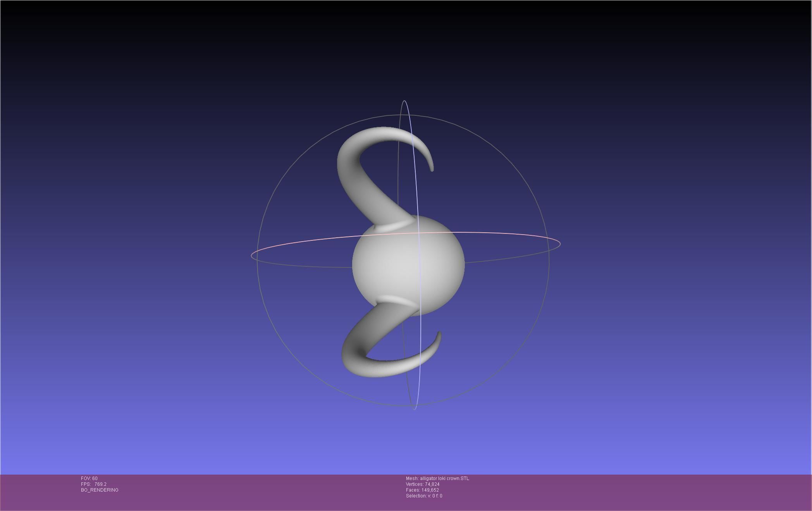
Task: Click the FPS counter text
Action: (x=93, y=484)
